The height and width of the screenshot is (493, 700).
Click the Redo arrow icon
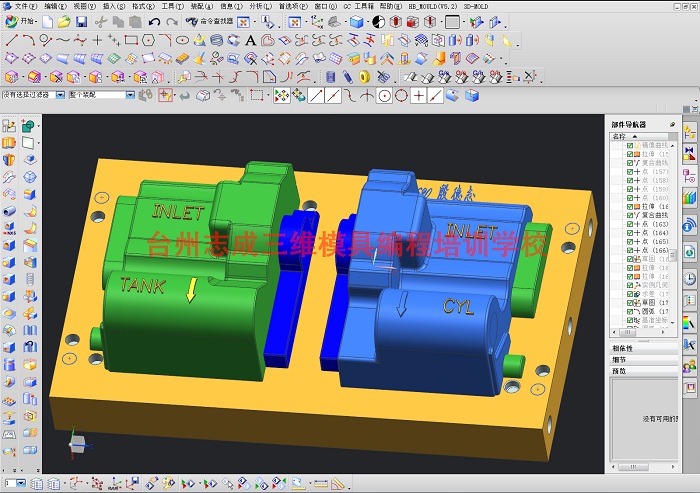point(172,22)
